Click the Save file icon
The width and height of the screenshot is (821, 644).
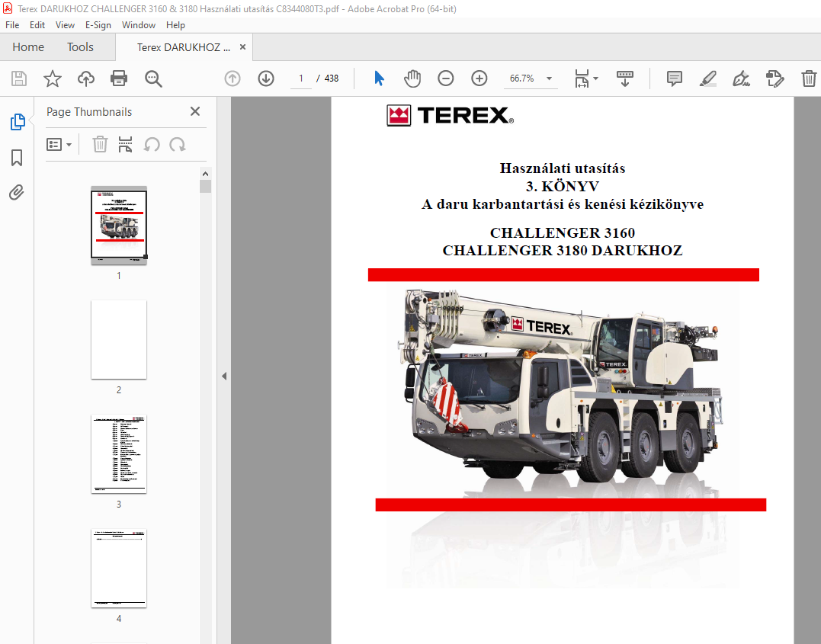click(19, 78)
